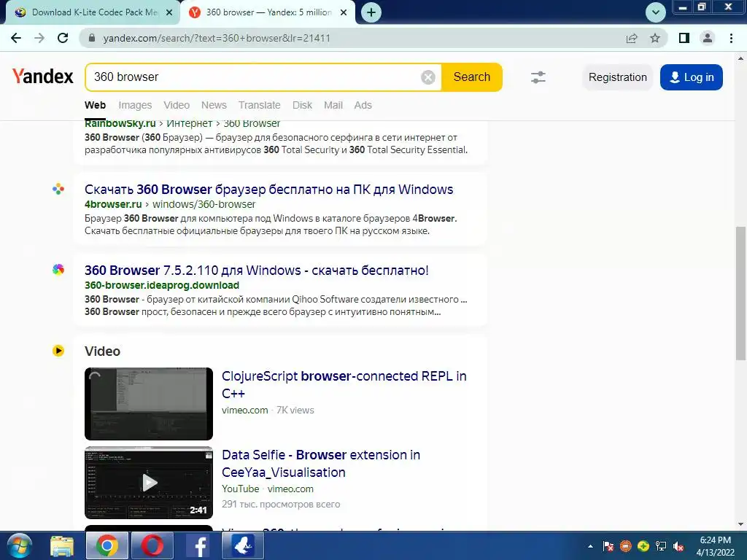Open the 360 Browser 7.5.2.110 result
Screen dimensions: 747x560
pyautogui.click(x=257, y=271)
